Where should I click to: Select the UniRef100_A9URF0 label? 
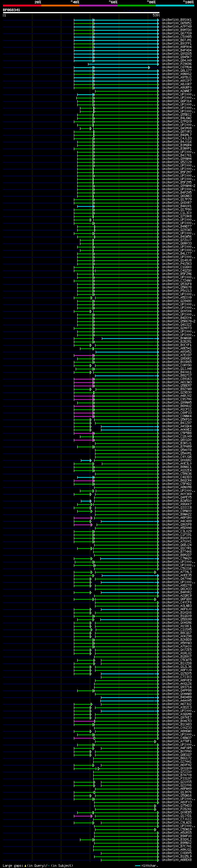click(176, 88)
